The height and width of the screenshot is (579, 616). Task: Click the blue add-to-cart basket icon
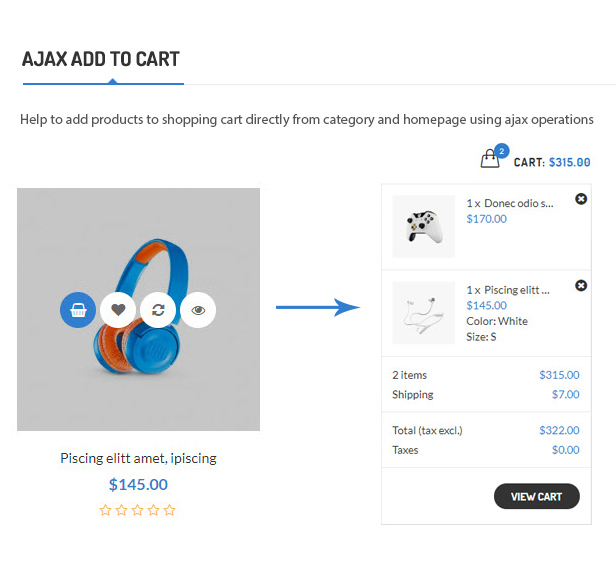78,310
